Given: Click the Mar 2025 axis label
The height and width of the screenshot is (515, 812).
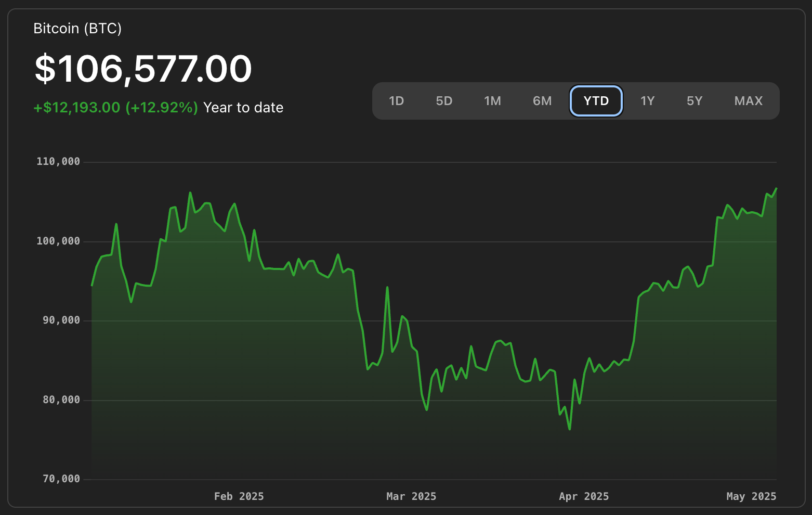Looking at the screenshot, I should [x=411, y=496].
